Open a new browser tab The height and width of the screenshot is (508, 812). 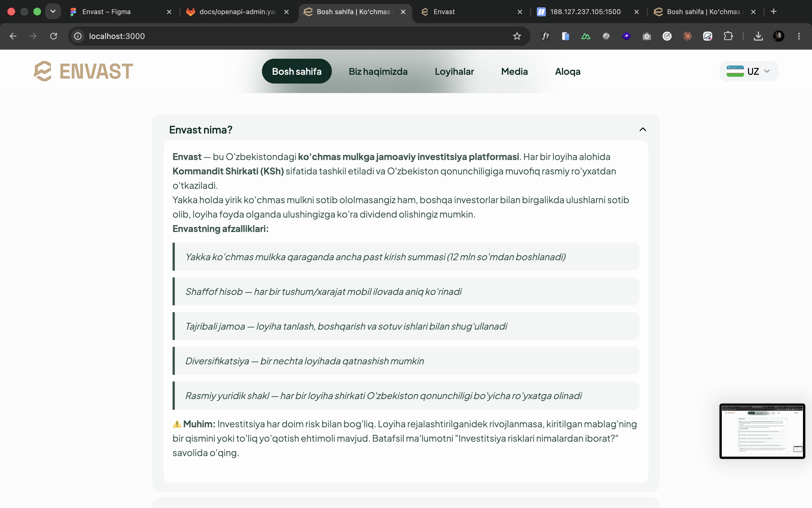773,11
